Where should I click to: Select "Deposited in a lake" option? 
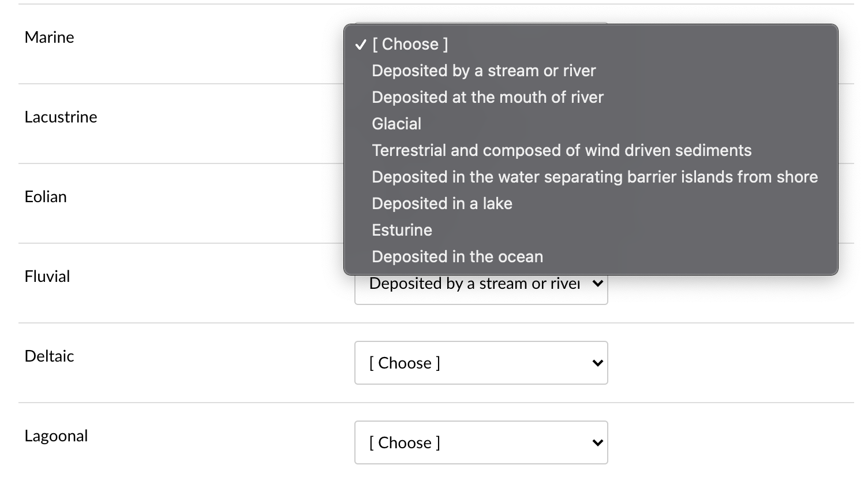click(442, 204)
